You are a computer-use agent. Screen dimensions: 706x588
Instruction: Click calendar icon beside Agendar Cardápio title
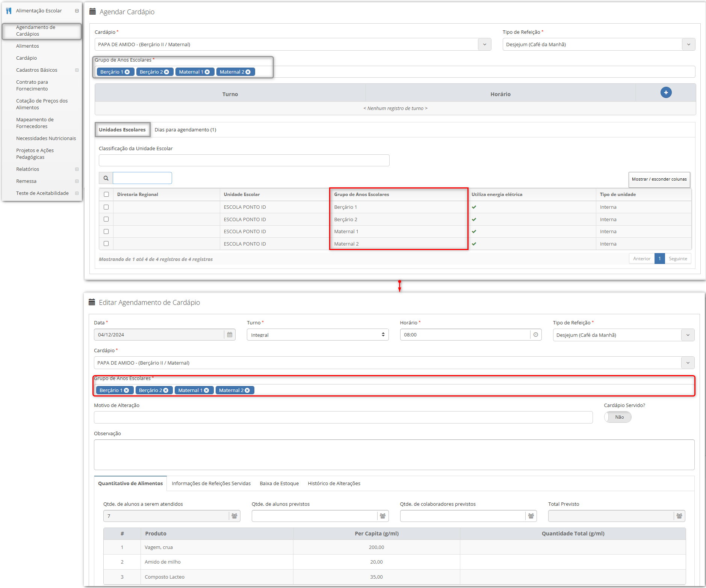click(92, 12)
